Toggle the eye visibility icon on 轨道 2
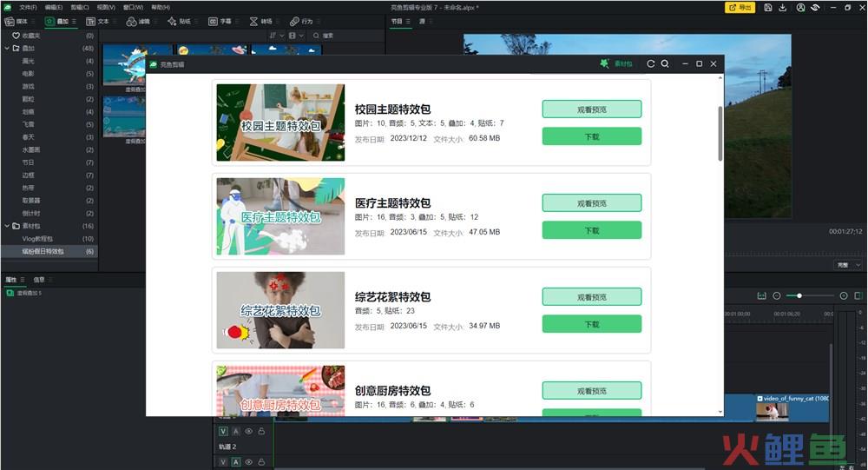The width and height of the screenshot is (868, 470). 248,431
